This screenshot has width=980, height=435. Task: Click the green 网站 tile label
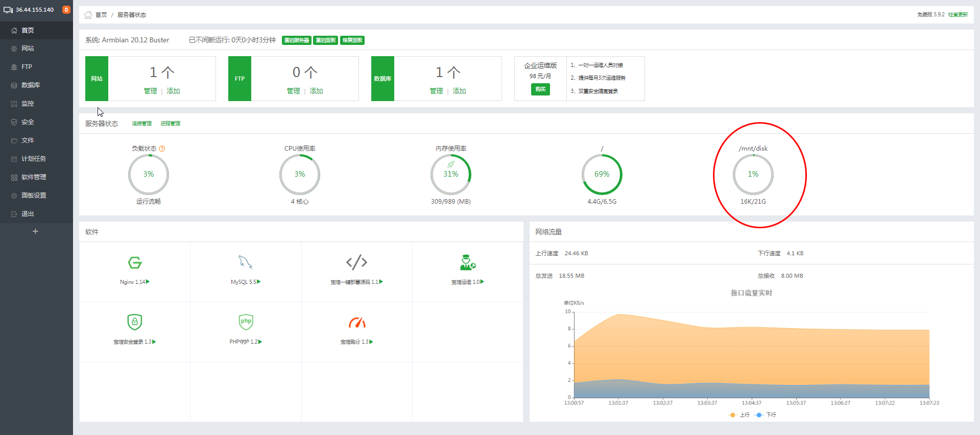(97, 79)
